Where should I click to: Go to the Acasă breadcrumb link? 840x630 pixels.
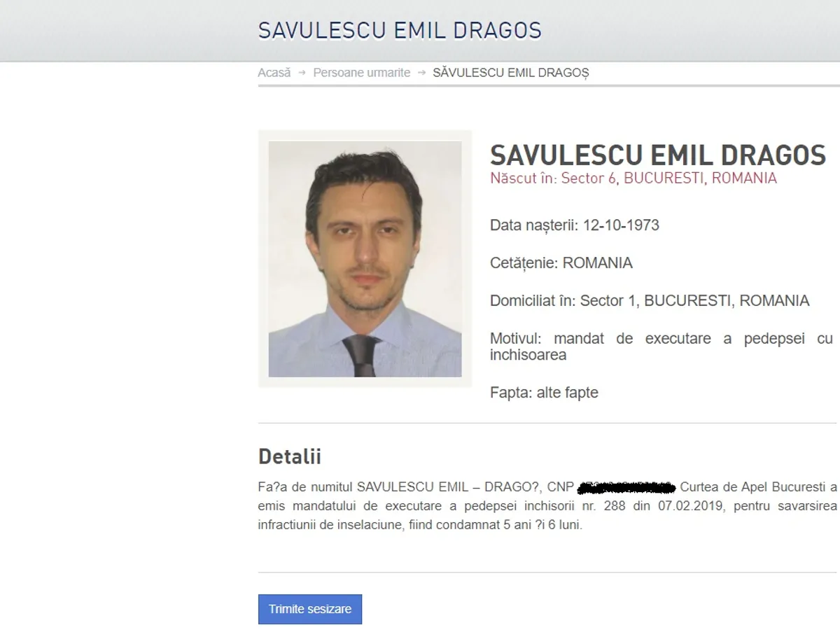point(274,73)
